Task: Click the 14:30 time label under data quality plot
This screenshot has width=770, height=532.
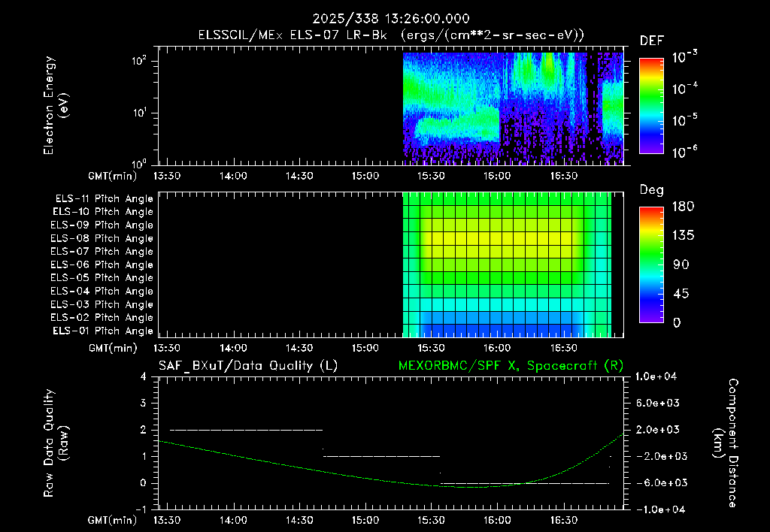Action: (299, 520)
